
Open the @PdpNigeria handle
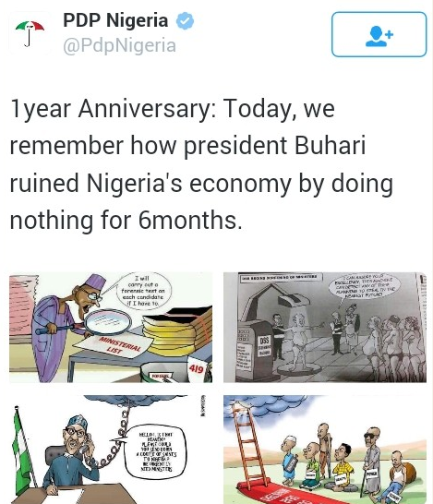[x=119, y=45]
